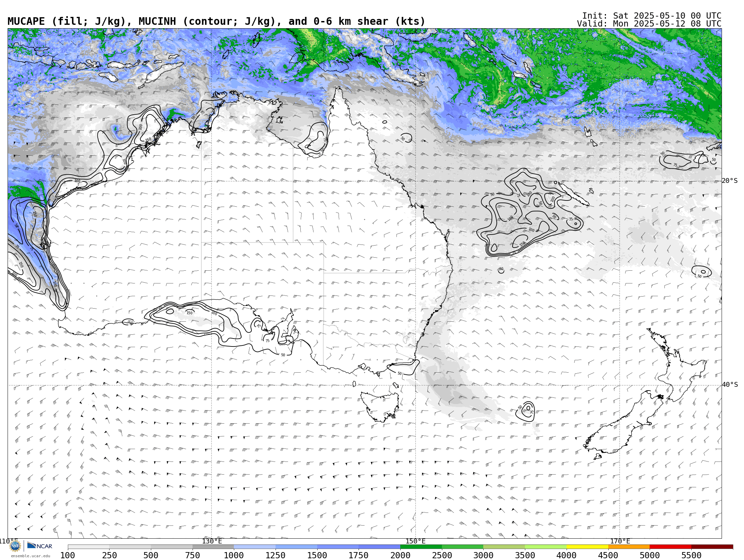
Task: Pick the pale blue 1000–1250 colorbar swatch
Action: tap(255, 547)
